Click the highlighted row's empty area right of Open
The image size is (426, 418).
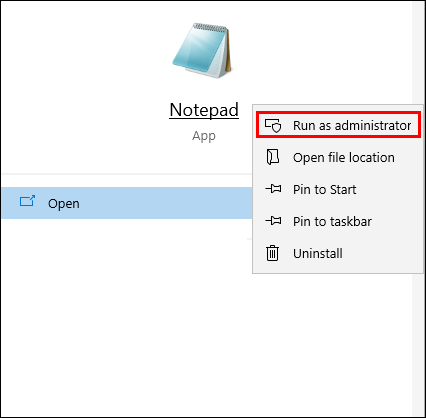[x=167, y=203]
